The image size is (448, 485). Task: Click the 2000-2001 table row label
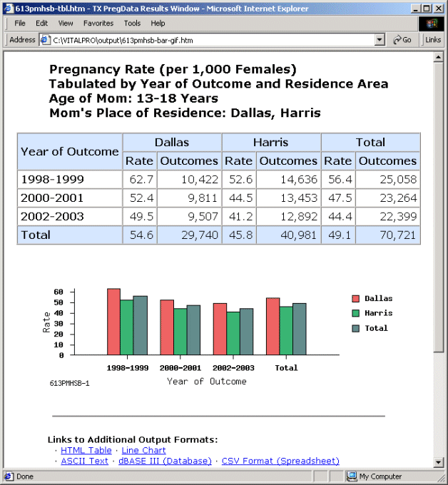coord(52,198)
